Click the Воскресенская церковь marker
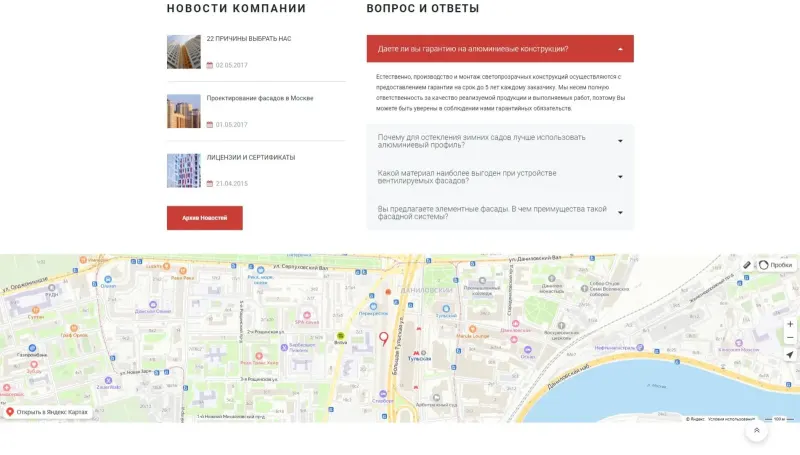800x455 pixels. [561, 325]
